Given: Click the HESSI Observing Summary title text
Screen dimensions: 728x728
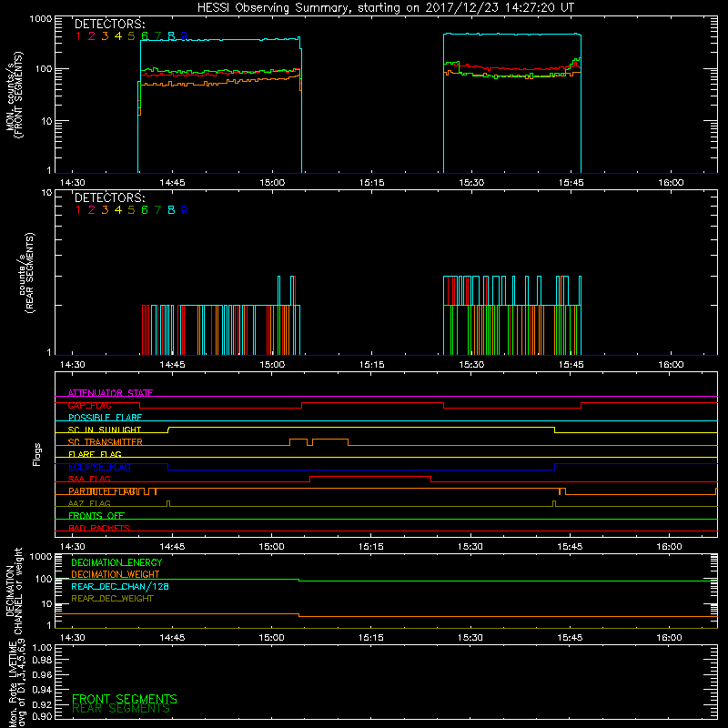Looking at the screenshot, I should [x=385, y=8].
